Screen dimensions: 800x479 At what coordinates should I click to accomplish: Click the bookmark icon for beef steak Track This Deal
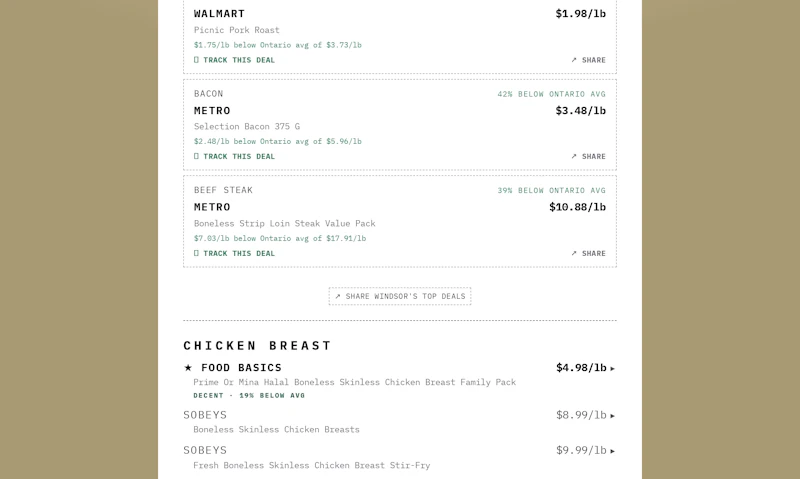196,253
